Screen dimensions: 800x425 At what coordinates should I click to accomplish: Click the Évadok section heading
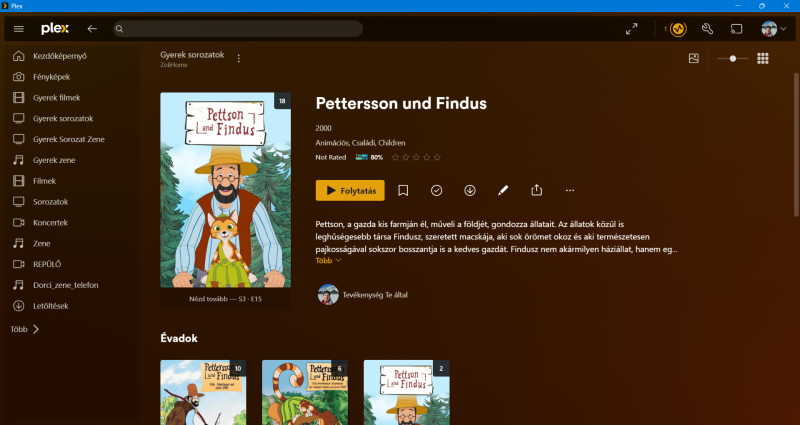coord(179,338)
